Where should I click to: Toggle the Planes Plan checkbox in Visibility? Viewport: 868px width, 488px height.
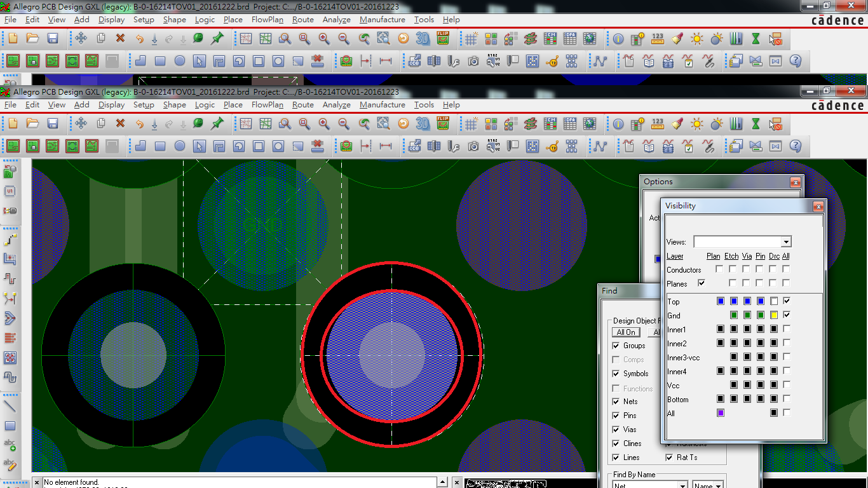click(x=702, y=283)
